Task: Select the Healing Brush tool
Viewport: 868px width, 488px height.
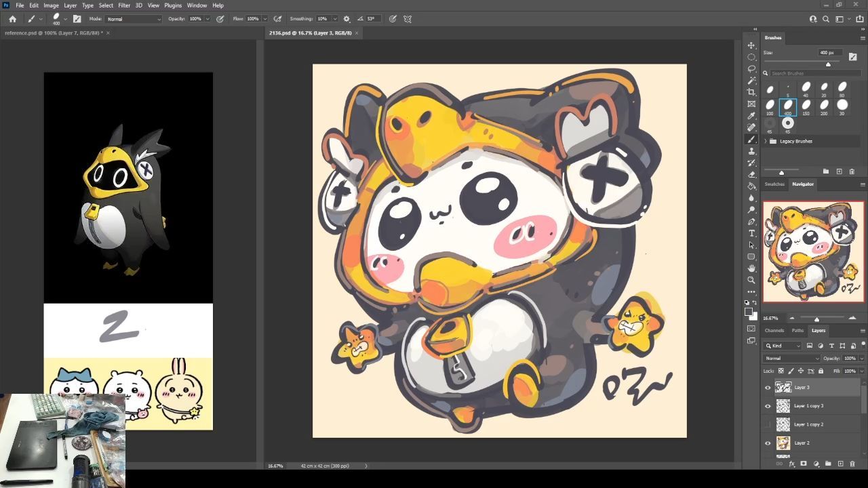Action: coord(751,127)
